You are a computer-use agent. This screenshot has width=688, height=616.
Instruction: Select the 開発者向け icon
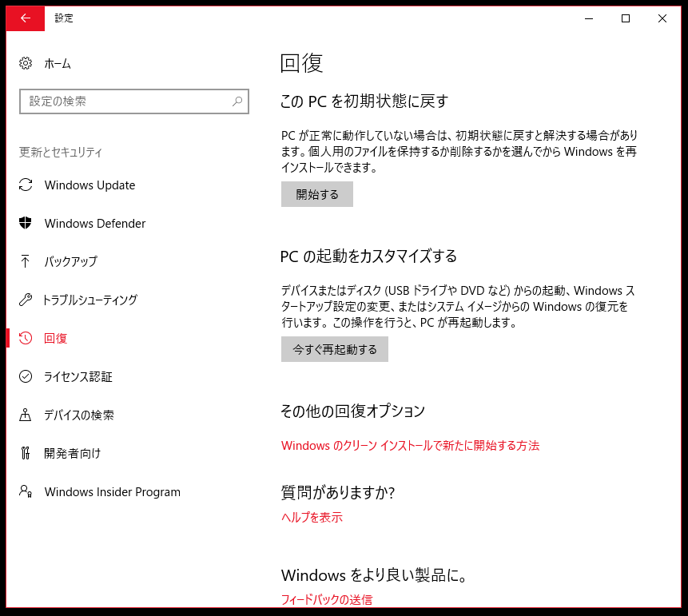[x=25, y=453]
